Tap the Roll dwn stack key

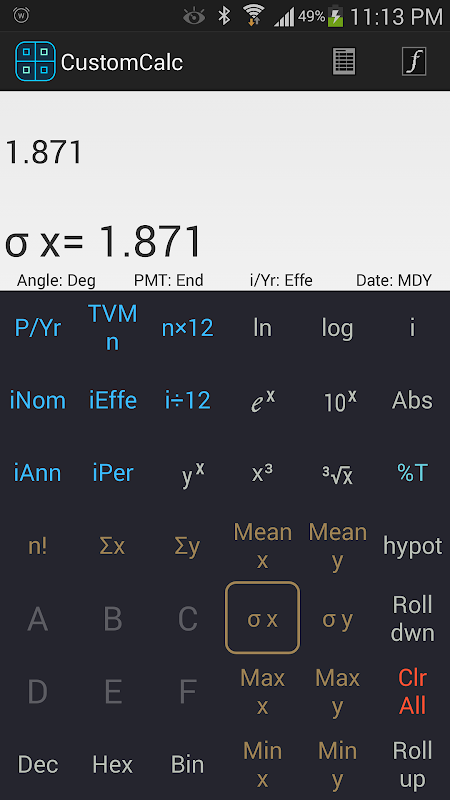pyautogui.click(x=413, y=618)
